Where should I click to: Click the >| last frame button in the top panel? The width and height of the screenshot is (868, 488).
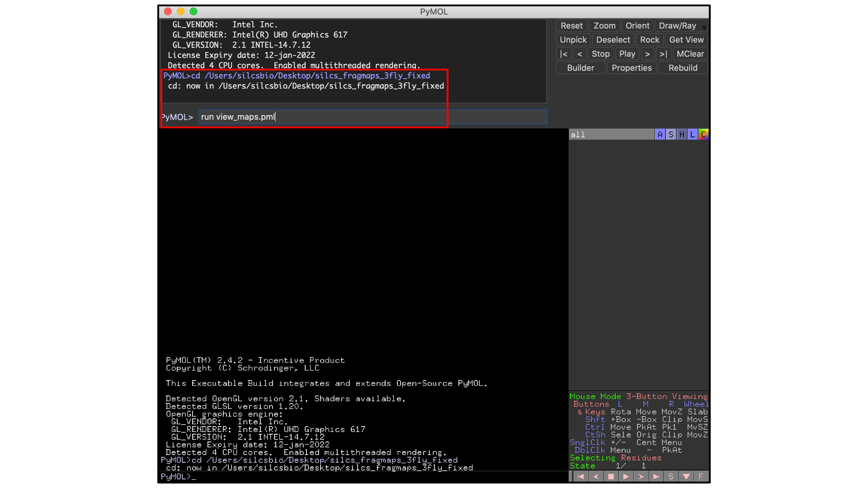click(663, 54)
